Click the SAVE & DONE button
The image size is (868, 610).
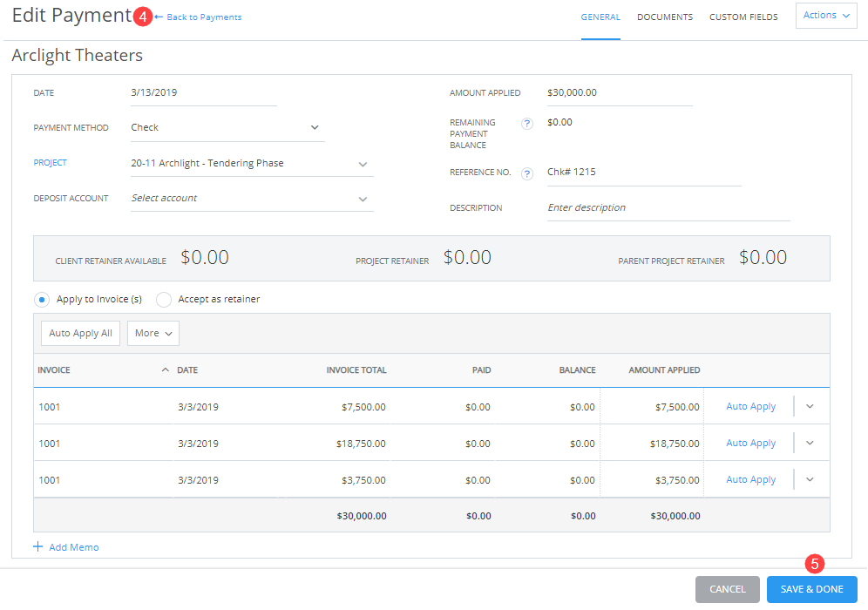pos(811,589)
